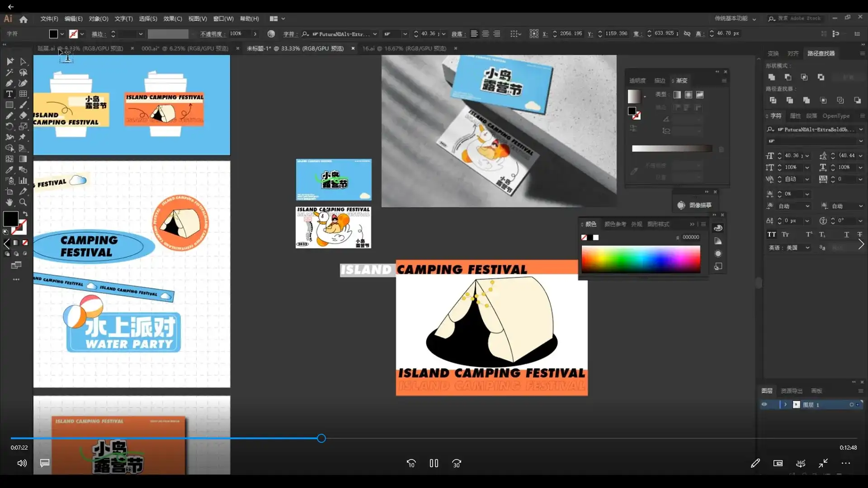
Task: Open the font family dropdown in Character panel
Action: tap(861, 129)
